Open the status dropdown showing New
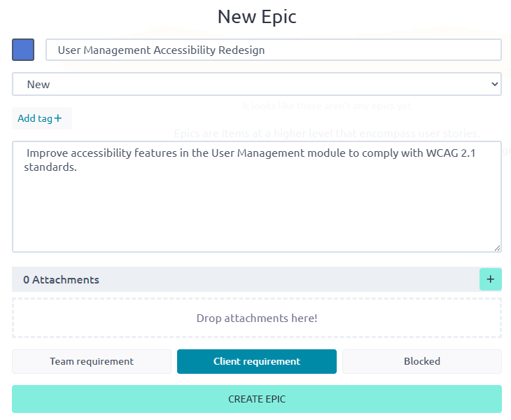Viewport: 511px width, 420px height. coord(256,84)
